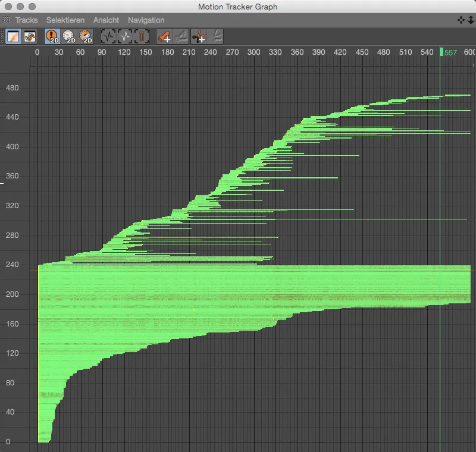476x452 pixels.
Task: Click frame 540 on the ruler
Action: 427,52
